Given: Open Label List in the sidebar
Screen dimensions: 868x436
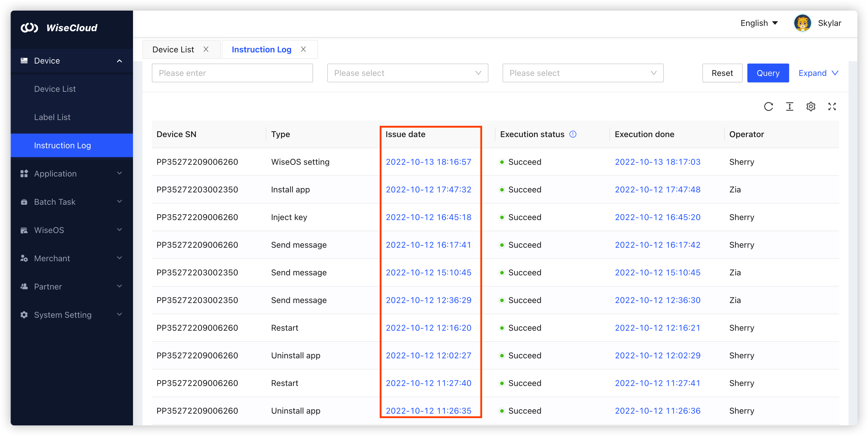Looking at the screenshot, I should (52, 117).
